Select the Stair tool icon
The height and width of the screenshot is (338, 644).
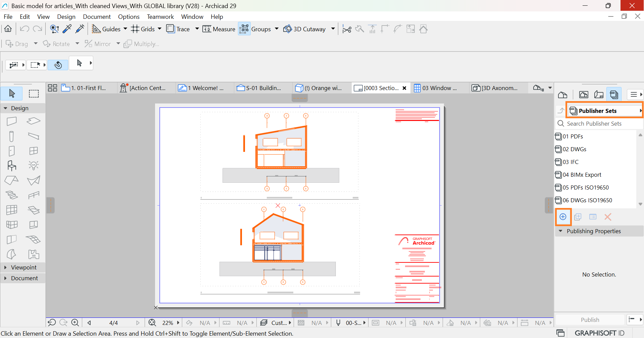point(12,195)
